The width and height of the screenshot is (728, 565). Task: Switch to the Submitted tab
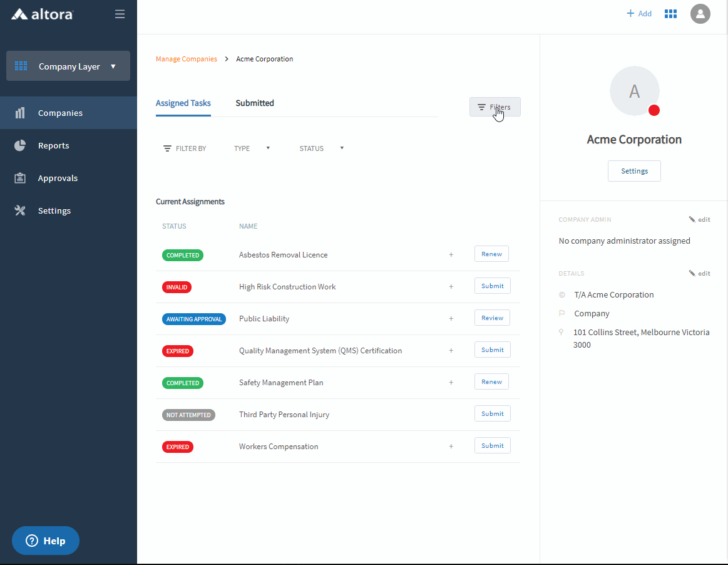tap(255, 103)
